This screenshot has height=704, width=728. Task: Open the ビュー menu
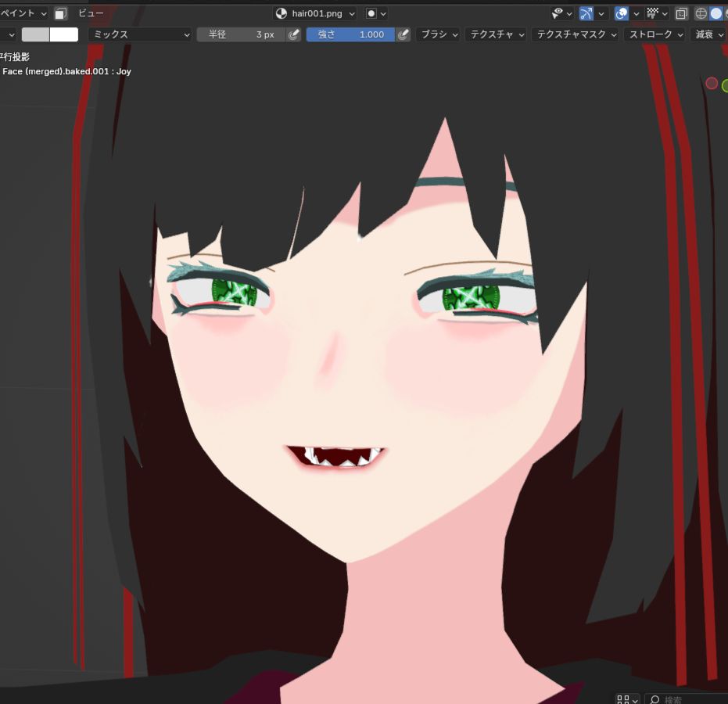(x=90, y=13)
